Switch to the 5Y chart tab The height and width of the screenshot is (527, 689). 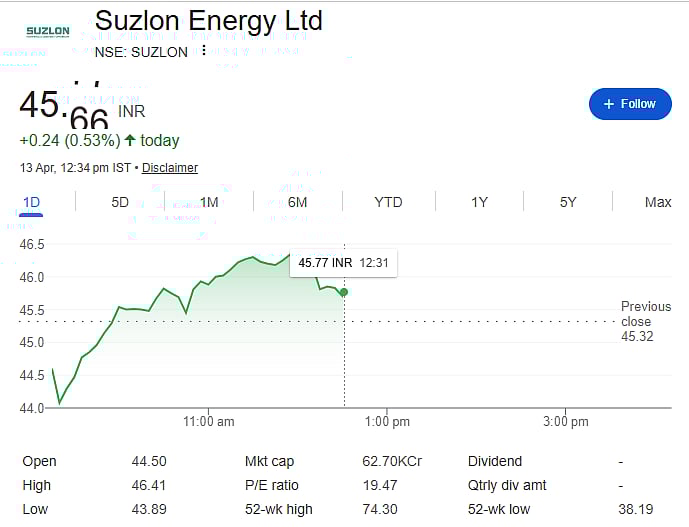(x=568, y=202)
